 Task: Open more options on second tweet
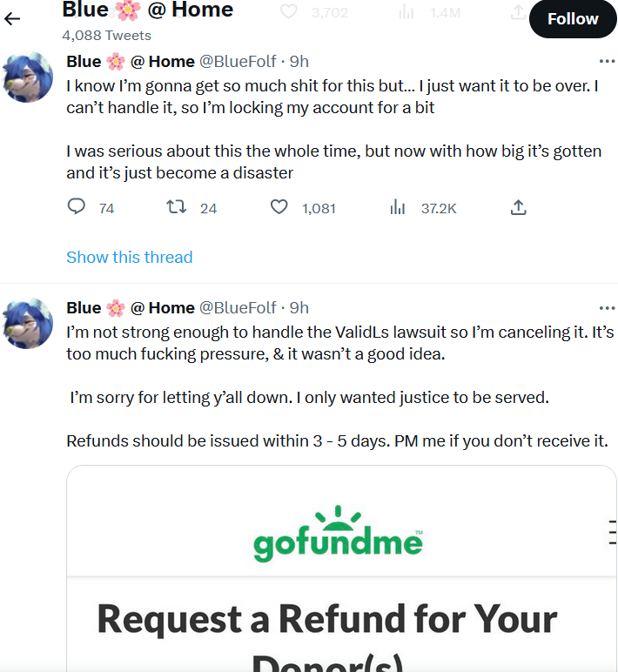[x=607, y=307]
